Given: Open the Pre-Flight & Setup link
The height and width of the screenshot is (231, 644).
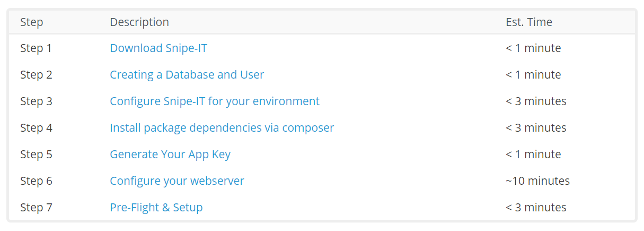Looking at the screenshot, I should click(156, 208).
